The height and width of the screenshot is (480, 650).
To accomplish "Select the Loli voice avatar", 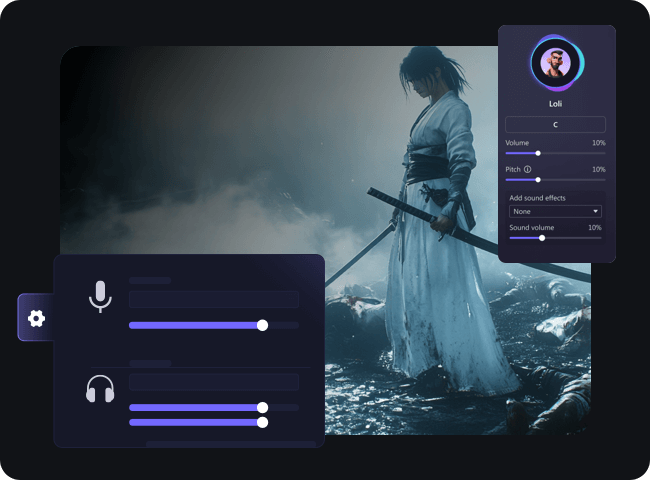I will tap(555, 64).
